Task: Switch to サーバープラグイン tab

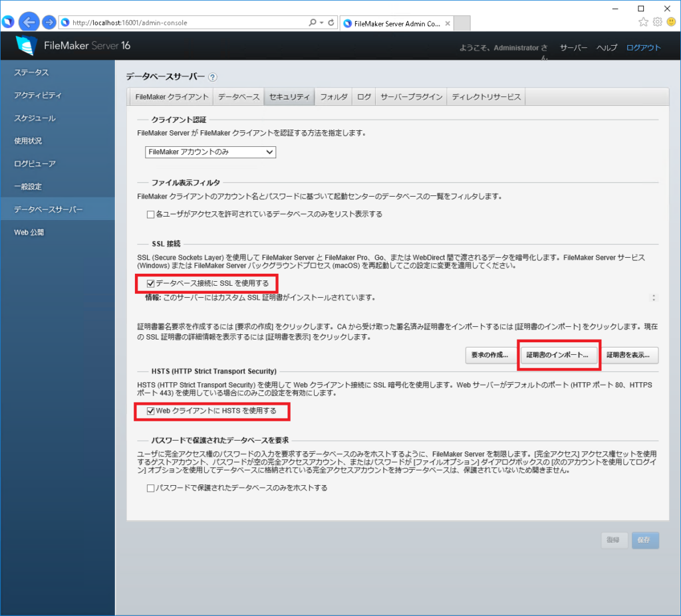Action: (x=411, y=97)
